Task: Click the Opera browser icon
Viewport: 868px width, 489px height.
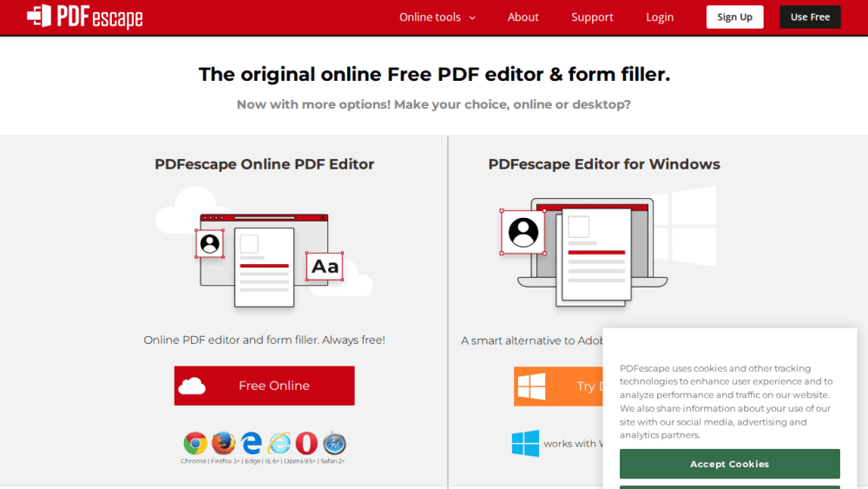Action: (306, 444)
